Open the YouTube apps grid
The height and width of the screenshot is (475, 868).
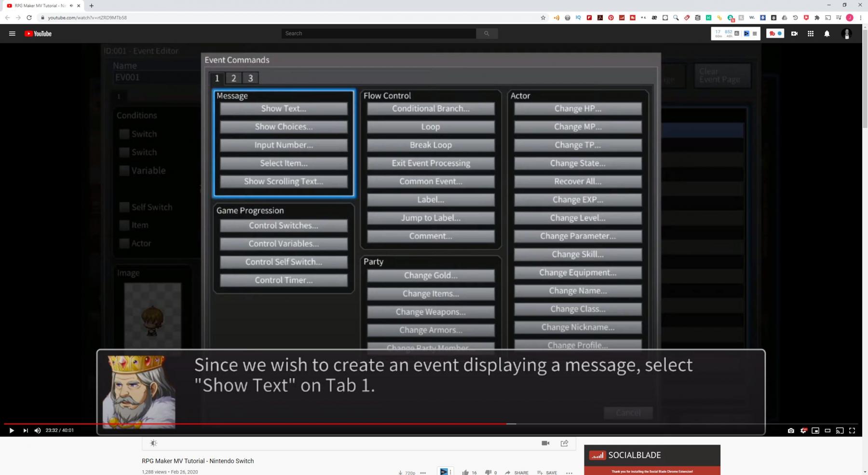coord(811,33)
